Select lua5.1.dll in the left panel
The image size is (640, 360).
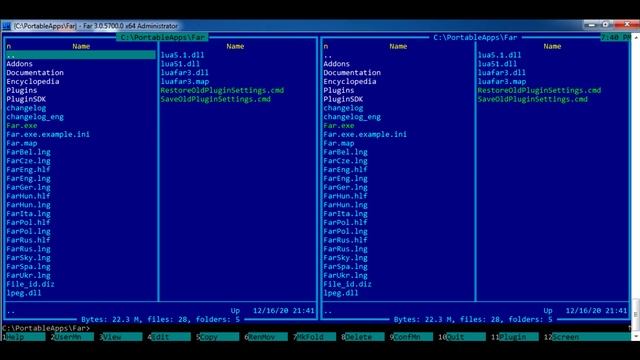point(182,55)
